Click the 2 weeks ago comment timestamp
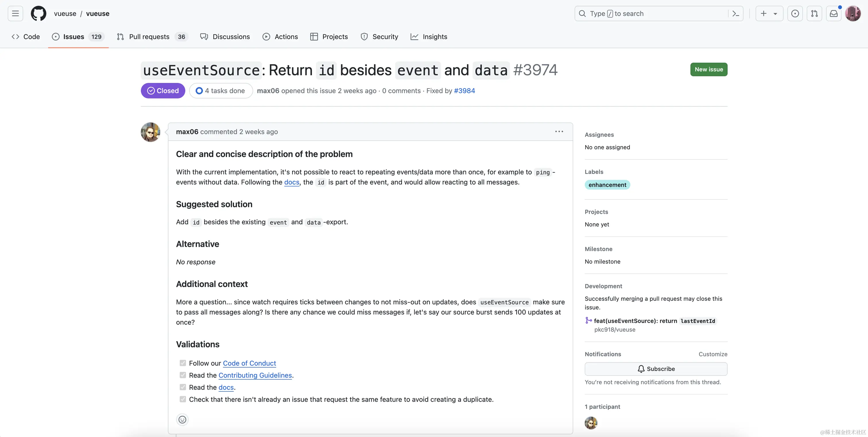 (258, 132)
